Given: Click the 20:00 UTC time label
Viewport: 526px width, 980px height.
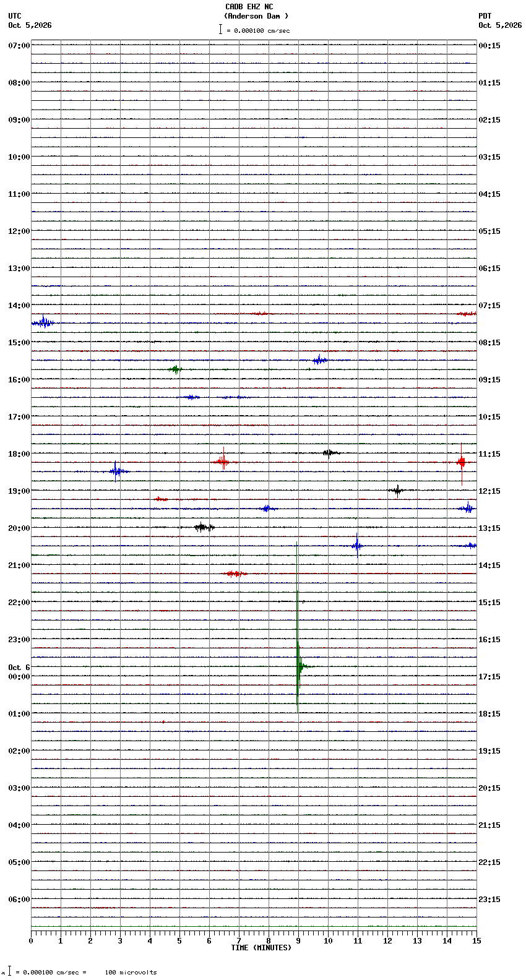Looking at the screenshot, I should [19, 528].
